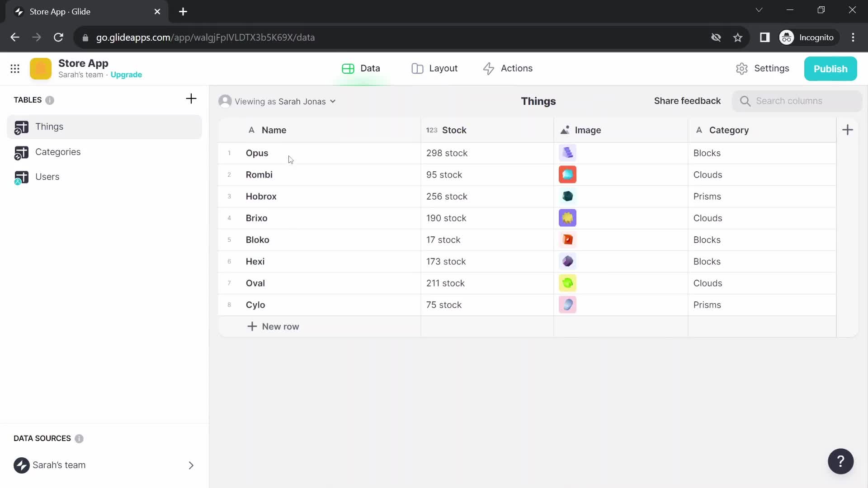Click the Users table icon
Image resolution: width=868 pixels, height=488 pixels.
(21, 176)
